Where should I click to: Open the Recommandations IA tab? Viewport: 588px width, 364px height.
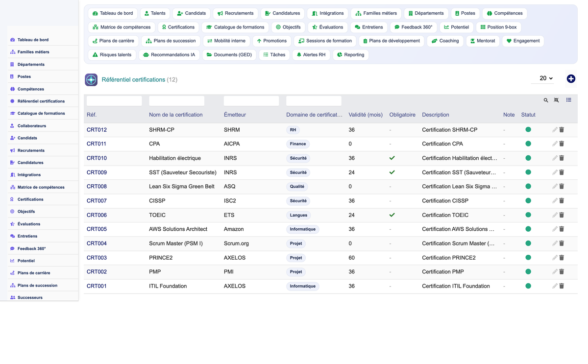pyautogui.click(x=169, y=55)
